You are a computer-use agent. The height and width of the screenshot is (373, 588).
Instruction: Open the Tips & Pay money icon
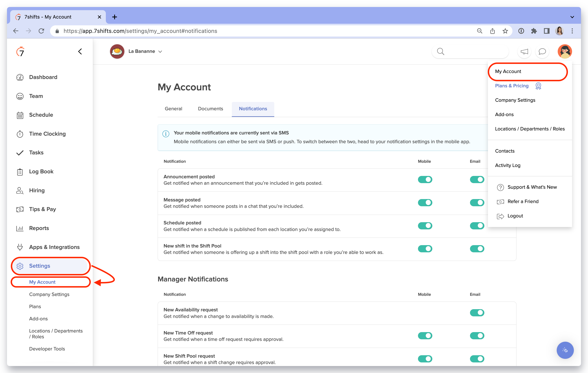(20, 209)
